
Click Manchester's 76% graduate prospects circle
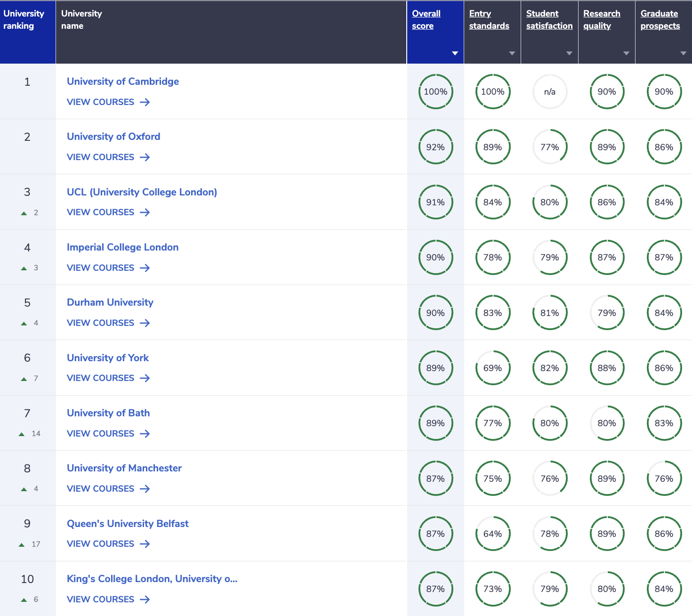point(664,478)
